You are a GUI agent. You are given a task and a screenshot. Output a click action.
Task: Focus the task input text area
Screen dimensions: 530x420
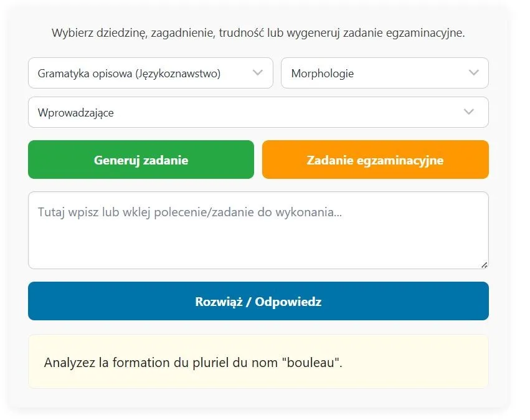pyautogui.click(x=258, y=231)
